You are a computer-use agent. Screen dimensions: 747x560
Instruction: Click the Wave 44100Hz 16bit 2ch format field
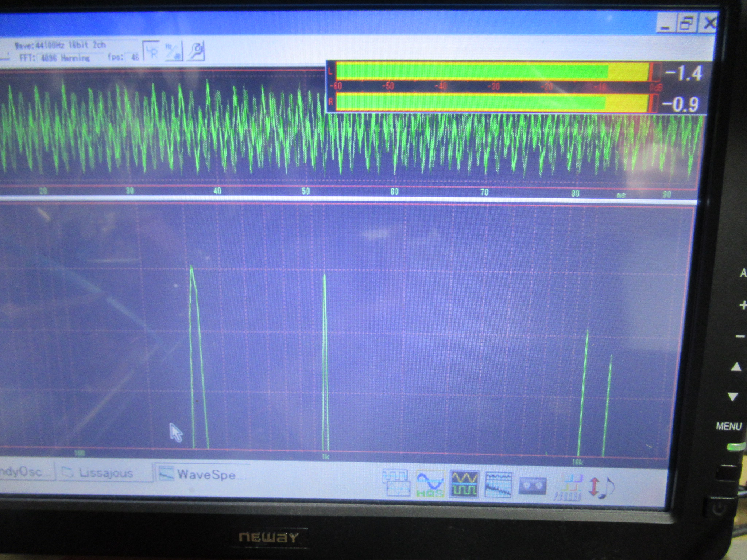(60, 45)
